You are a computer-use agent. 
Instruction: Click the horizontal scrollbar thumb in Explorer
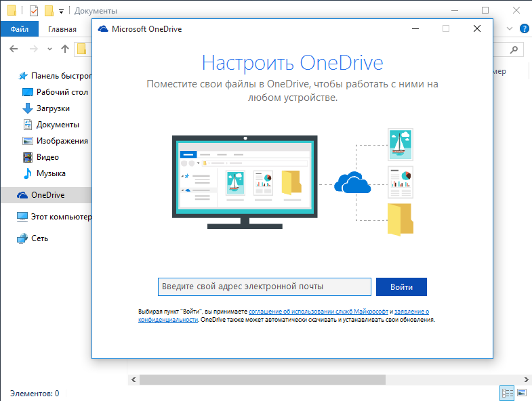point(262,379)
